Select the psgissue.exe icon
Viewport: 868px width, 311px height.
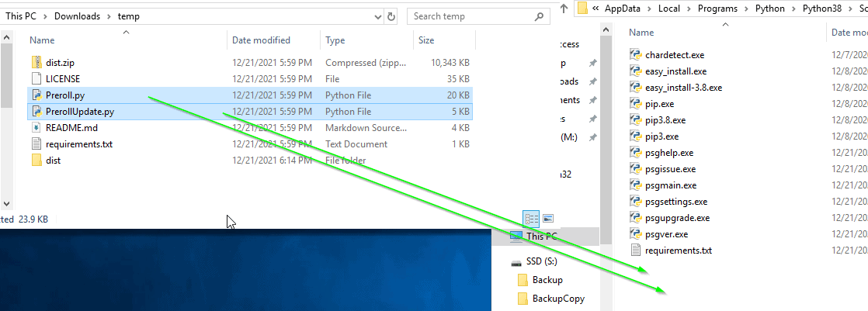pyautogui.click(x=636, y=169)
